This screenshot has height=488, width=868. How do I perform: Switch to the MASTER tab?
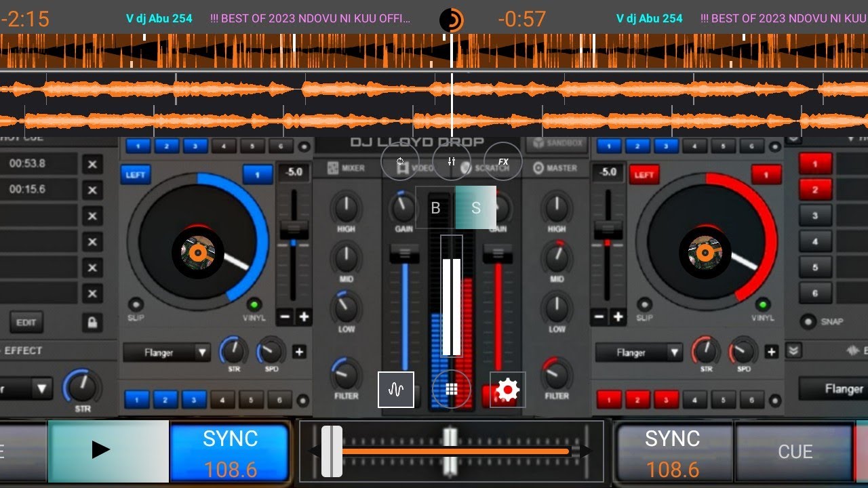tap(555, 168)
